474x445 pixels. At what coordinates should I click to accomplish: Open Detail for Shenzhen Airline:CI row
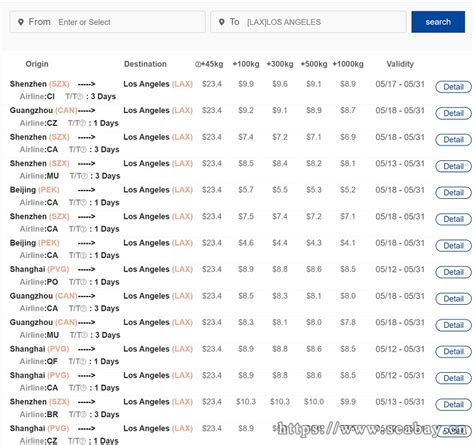tap(453, 87)
